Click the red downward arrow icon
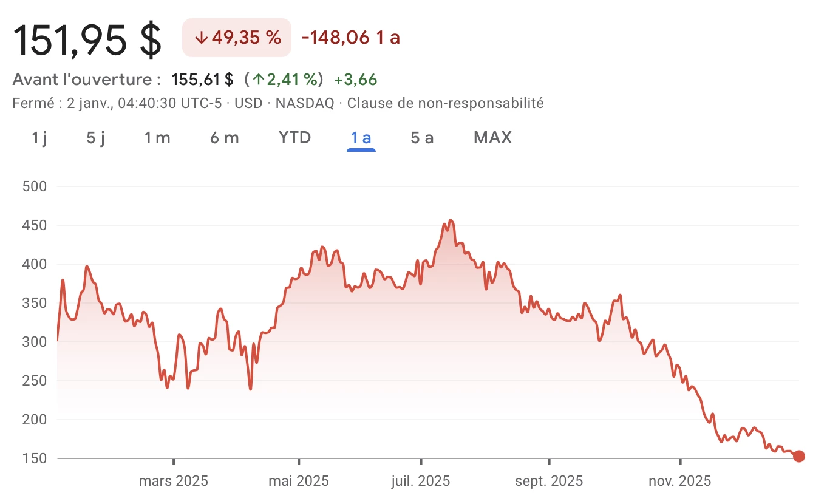This screenshot has width=827, height=504. pos(200,37)
